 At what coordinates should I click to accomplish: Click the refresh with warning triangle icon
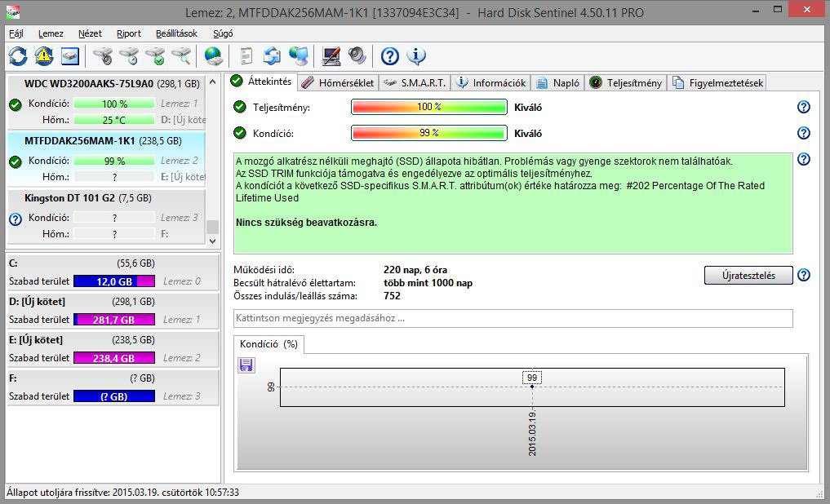tap(44, 56)
